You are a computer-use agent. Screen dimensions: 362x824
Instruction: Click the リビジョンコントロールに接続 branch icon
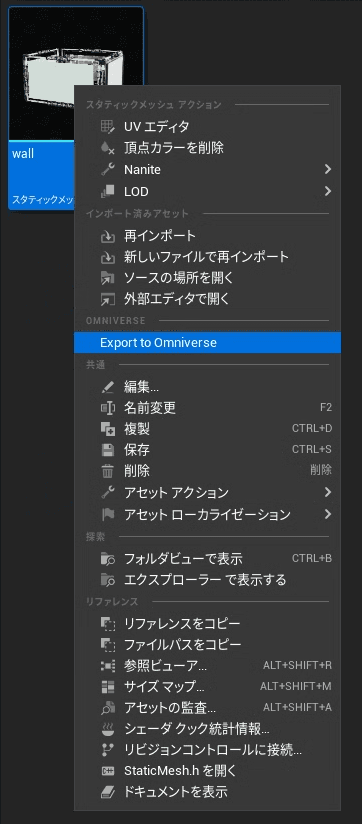tap(107, 750)
